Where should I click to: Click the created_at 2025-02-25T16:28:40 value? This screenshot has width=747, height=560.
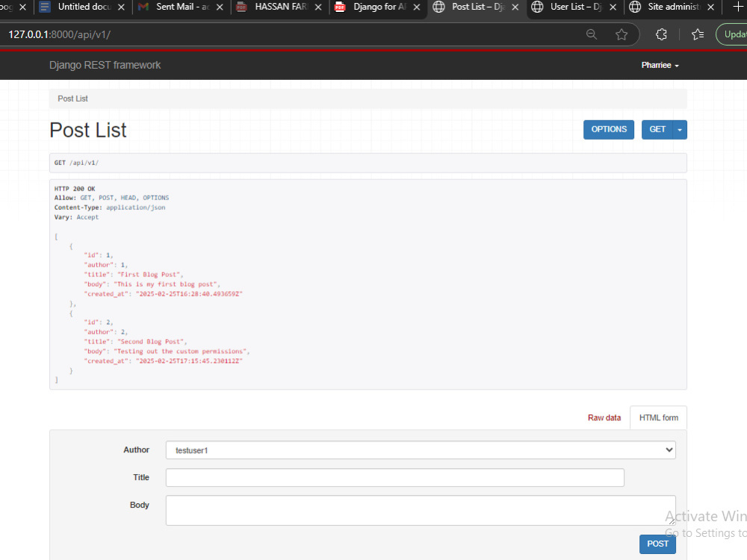[189, 294]
